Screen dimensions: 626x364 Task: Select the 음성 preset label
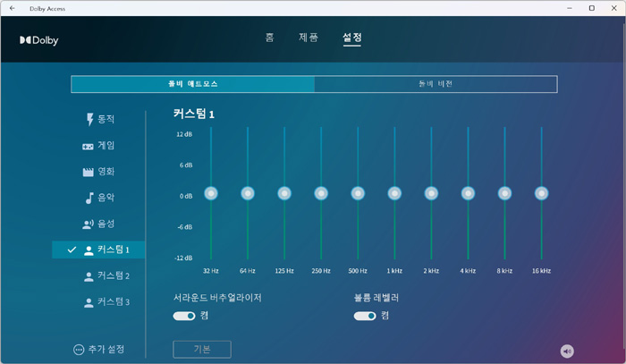point(106,224)
